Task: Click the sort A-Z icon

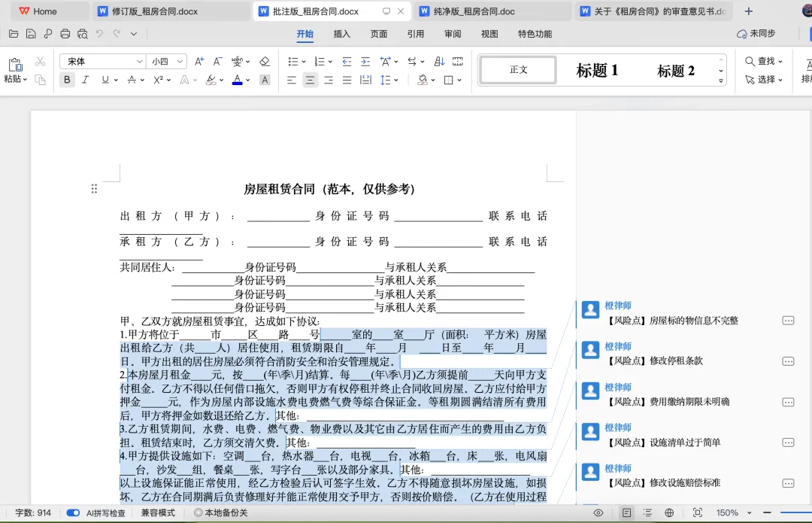Action: click(x=439, y=61)
